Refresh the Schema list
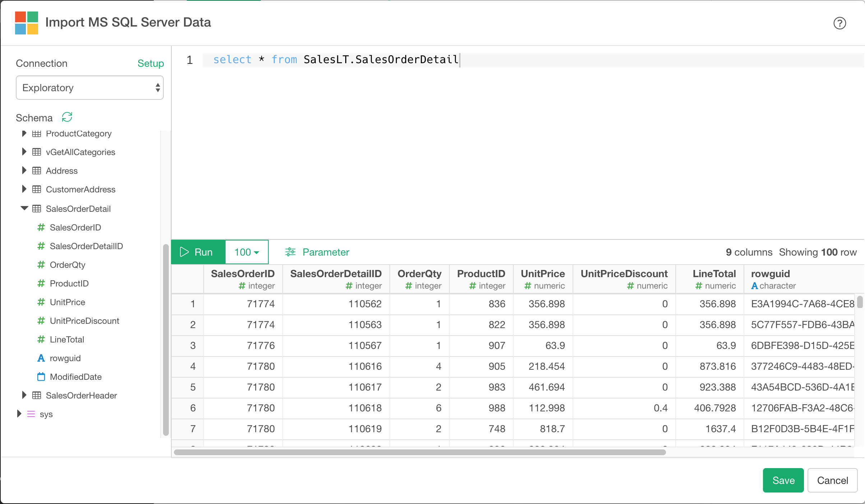Image resolution: width=865 pixels, height=504 pixels. pyautogui.click(x=67, y=117)
